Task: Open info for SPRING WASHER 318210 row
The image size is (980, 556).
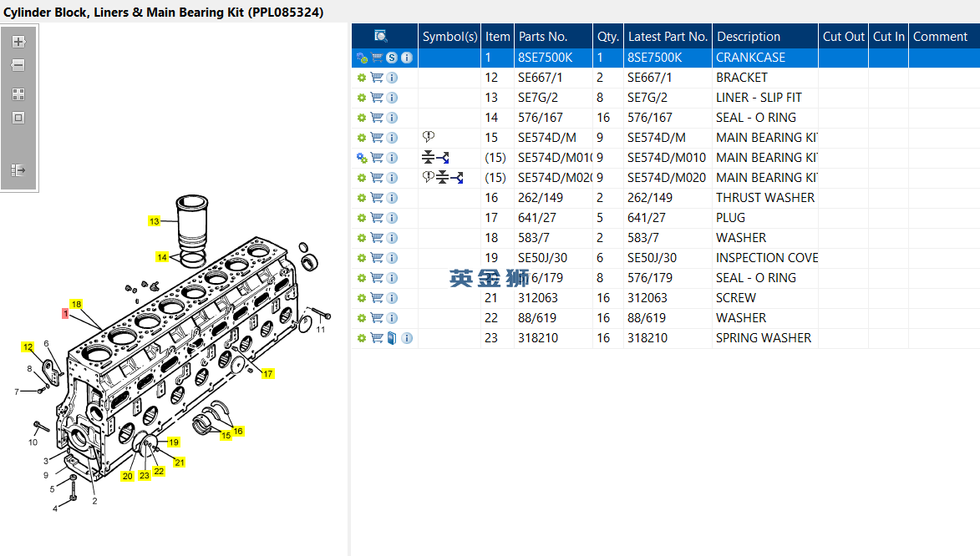Action: click(407, 338)
